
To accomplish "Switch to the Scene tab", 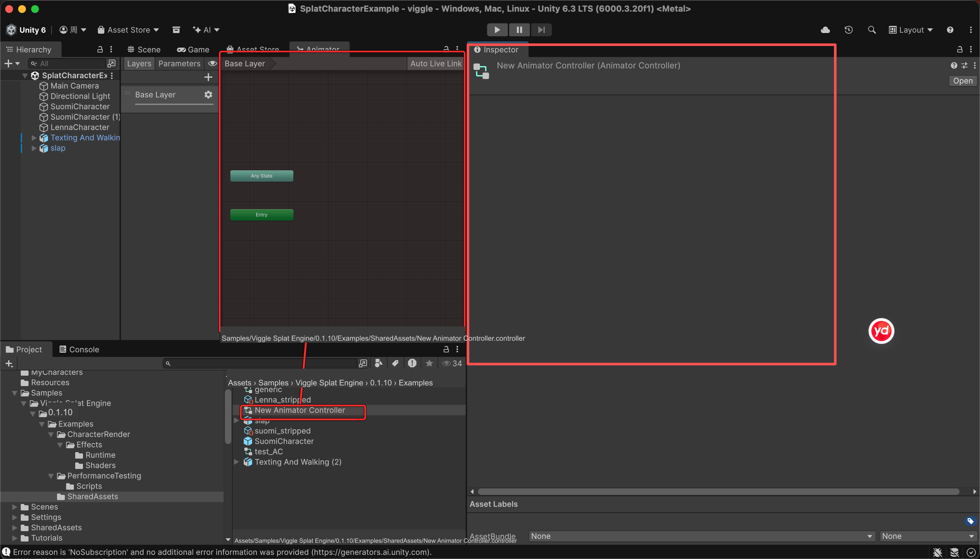I will 144,50.
